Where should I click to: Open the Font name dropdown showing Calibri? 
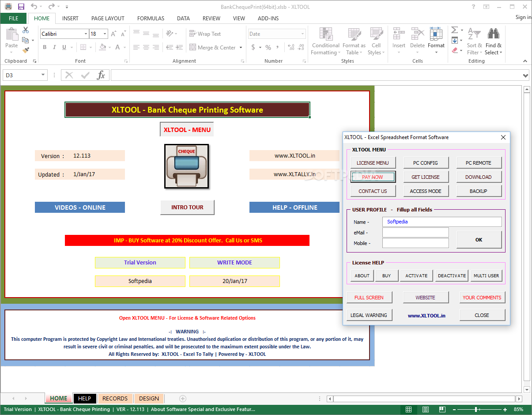point(86,34)
